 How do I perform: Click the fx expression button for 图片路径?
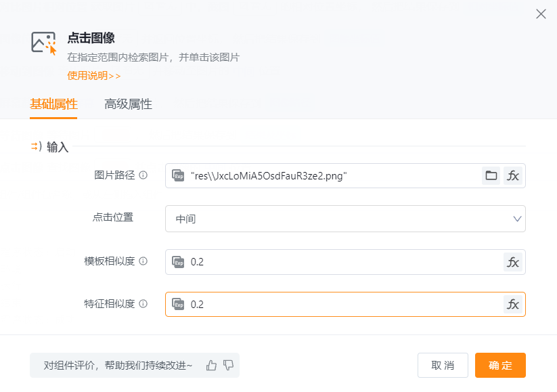tap(513, 176)
